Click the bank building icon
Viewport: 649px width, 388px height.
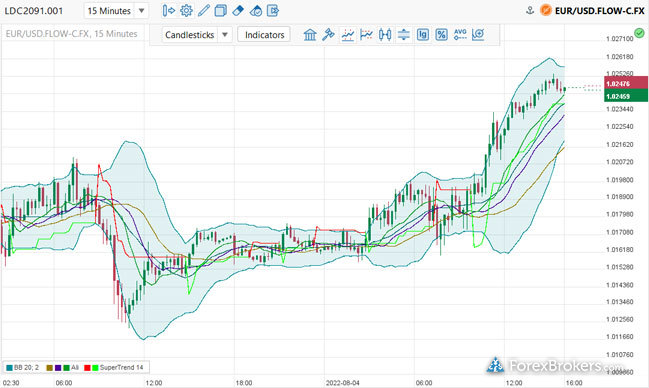pos(310,35)
